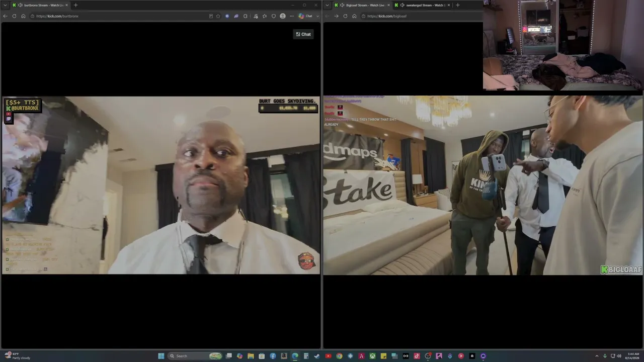Click the taskbar Search box
This screenshot has width=644, height=362.
(x=195, y=356)
